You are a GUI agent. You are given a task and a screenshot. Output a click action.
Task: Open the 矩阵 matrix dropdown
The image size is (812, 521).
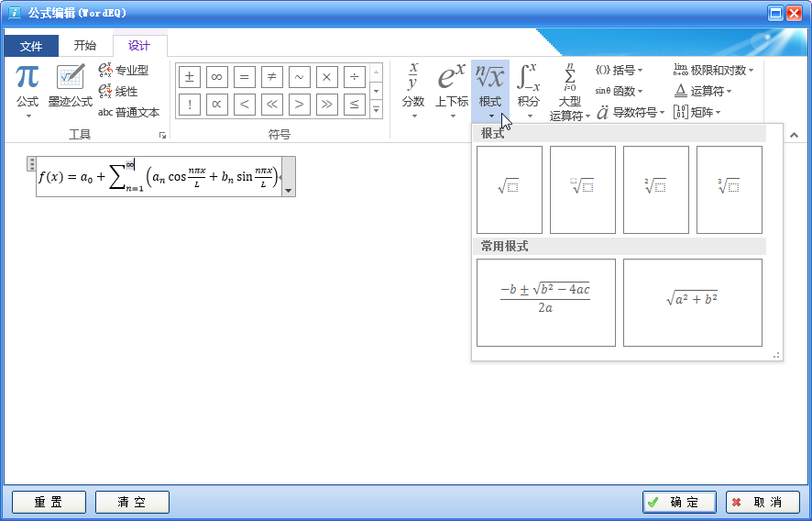(697, 113)
